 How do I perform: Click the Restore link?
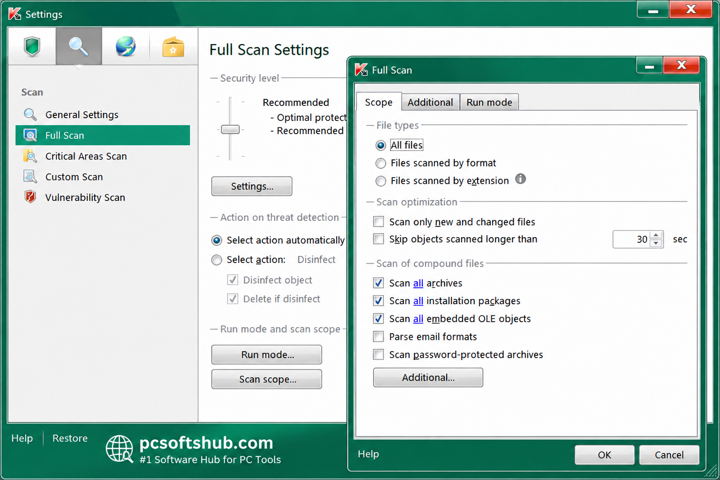70,438
